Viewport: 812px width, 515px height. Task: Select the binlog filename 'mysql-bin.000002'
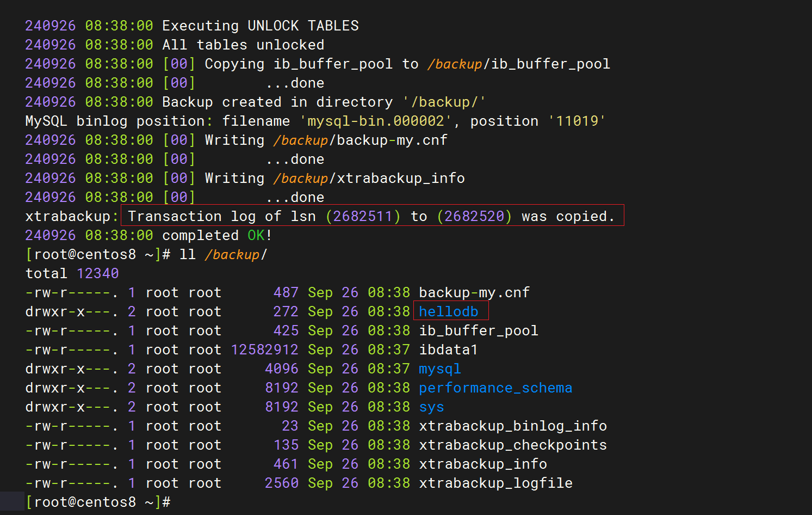click(x=375, y=121)
